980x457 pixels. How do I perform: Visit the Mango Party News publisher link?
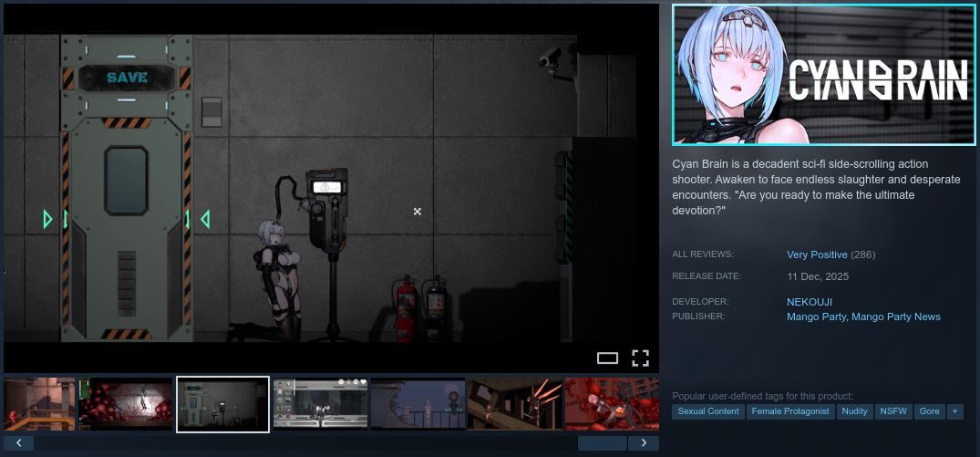coord(895,317)
